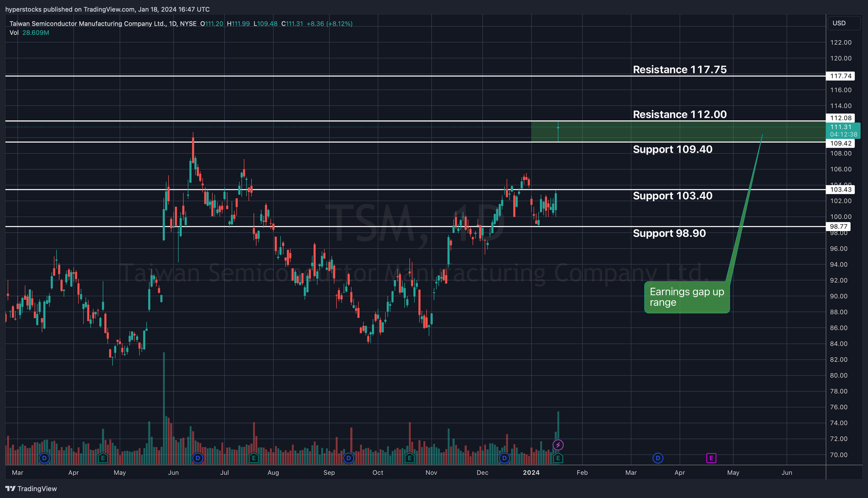
Task: Click the earnings E marker in late April 2023
Action: tap(103, 458)
